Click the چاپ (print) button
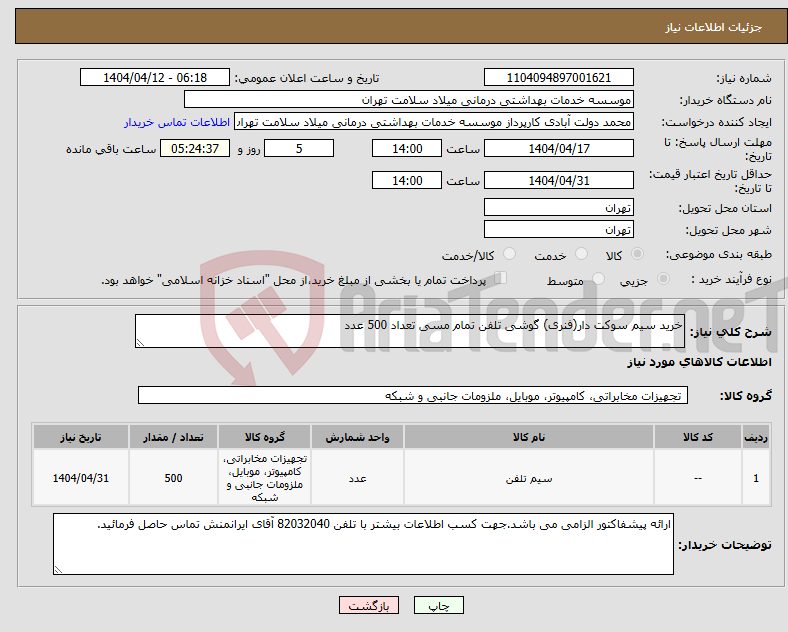The height and width of the screenshot is (632, 788). 438,605
